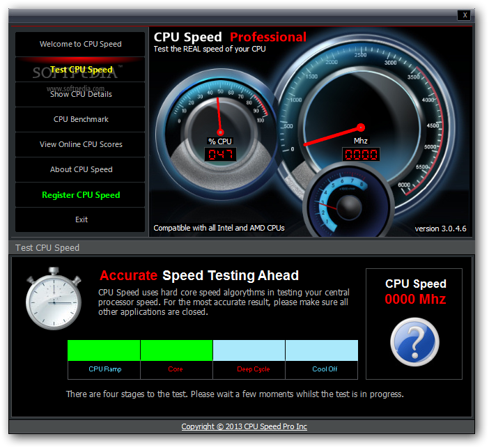
Task: Open the Copyright 2013 CPU Speed Pro Inc link
Action: (x=244, y=426)
